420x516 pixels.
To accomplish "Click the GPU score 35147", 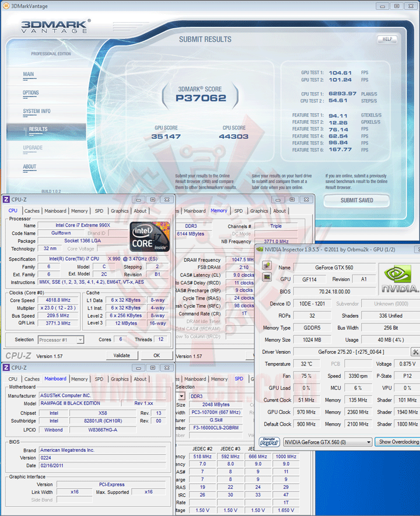I will (166, 136).
